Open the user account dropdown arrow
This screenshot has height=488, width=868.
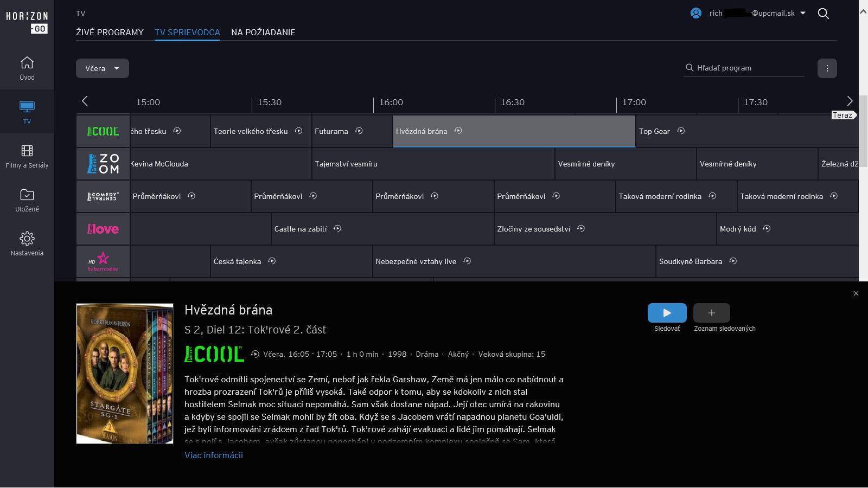point(803,13)
